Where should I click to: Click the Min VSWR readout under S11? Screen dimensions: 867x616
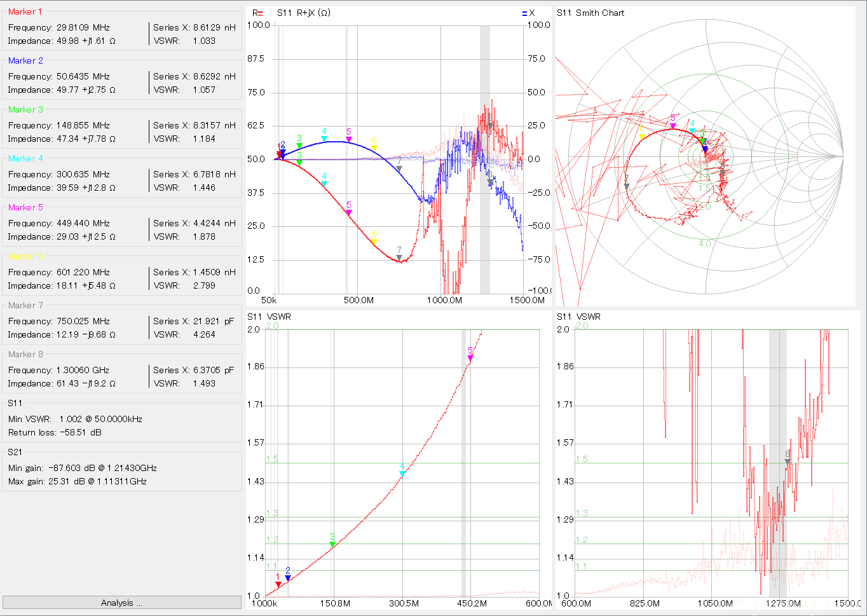click(x=75, y=419)
